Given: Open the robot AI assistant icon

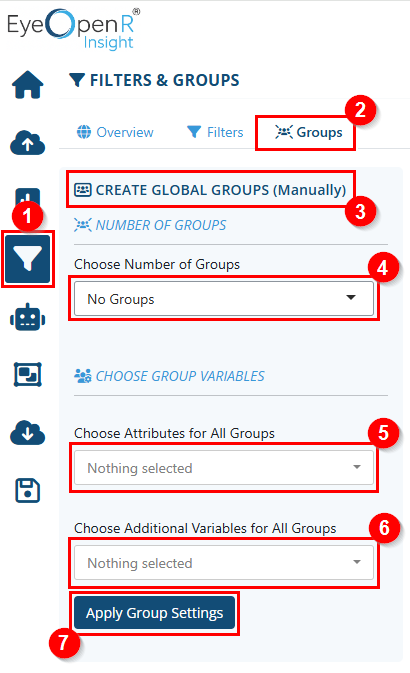Looking at the screenshot, I should [x=27, y=318].
